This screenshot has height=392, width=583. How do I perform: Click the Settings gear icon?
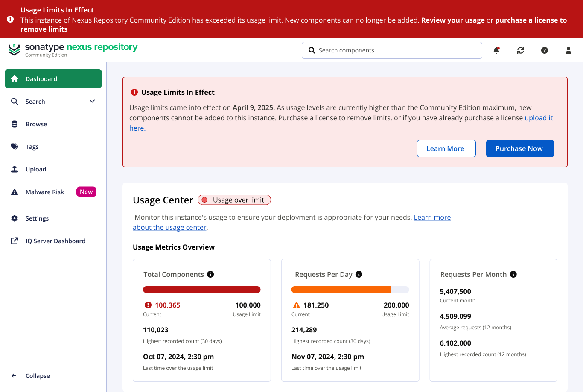pos(15,218)
